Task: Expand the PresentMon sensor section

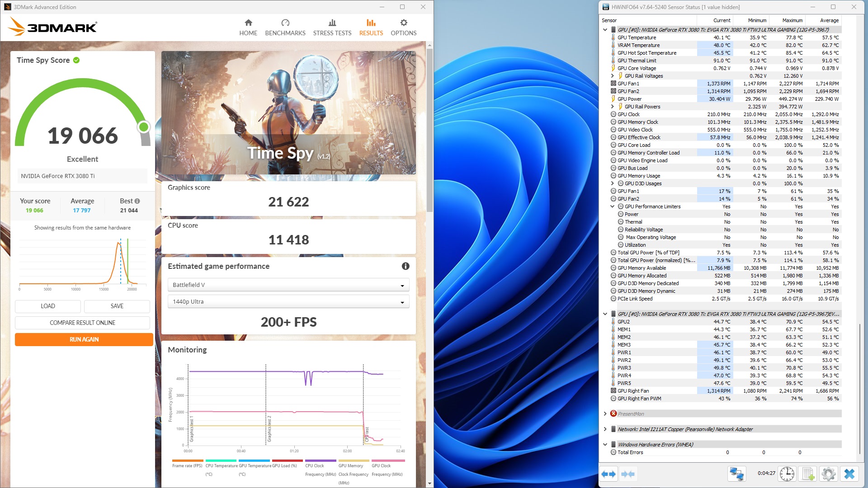Action: tap(605, 414)
